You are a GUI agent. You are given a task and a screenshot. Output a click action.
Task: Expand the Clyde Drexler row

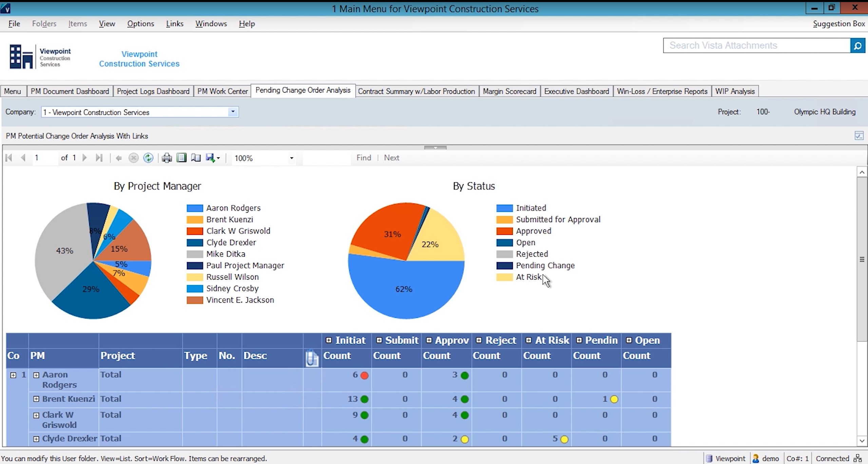(x=36, y=438)
